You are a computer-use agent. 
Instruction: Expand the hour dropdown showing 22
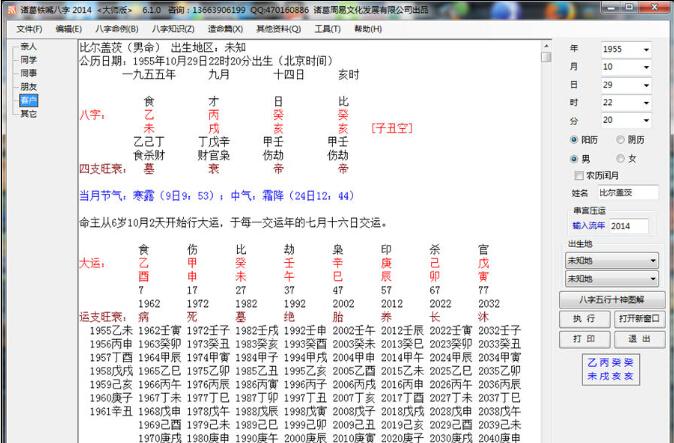tap(646, 103)
